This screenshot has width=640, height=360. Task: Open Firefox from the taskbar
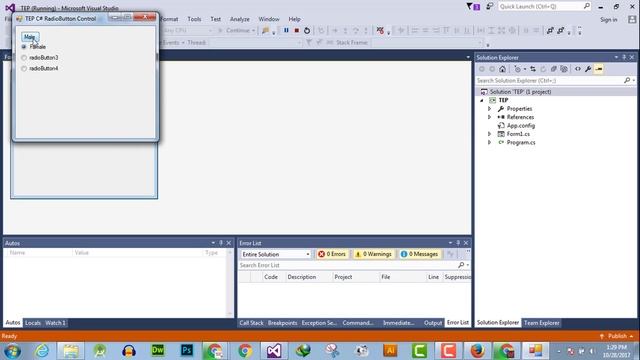pyautogui.click(x=477, y=351)
